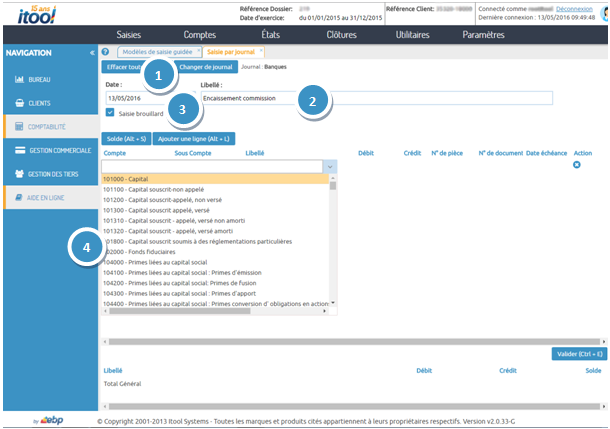Switch to Modèles de saisie guidée tab

[x=156, y=51]
